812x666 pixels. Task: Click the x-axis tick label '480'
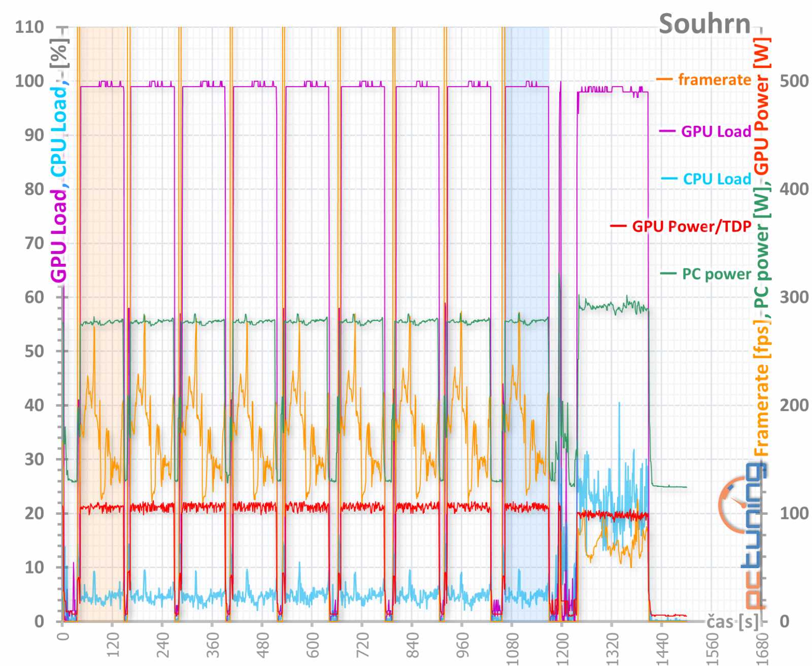tap(262, 645)
